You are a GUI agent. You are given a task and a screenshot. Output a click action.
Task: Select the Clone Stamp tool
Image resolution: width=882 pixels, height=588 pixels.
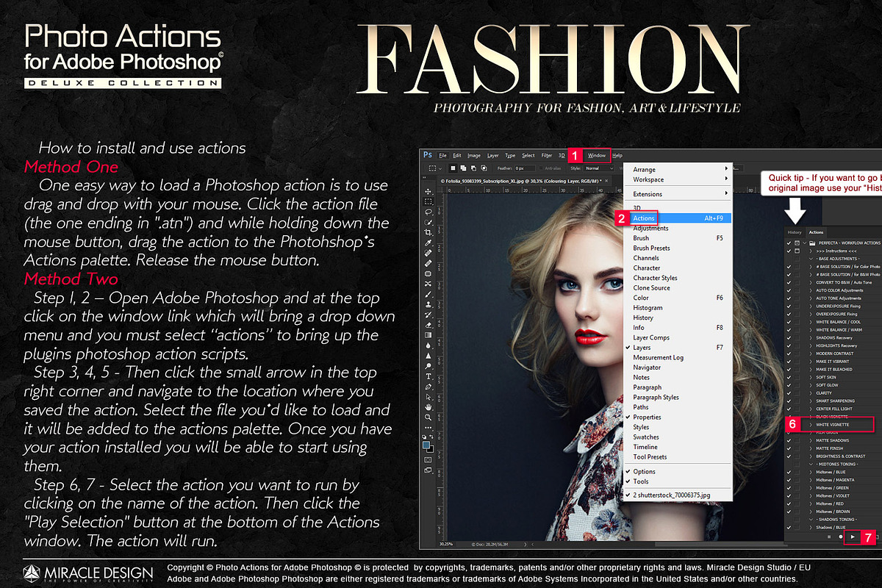point(428,304)
